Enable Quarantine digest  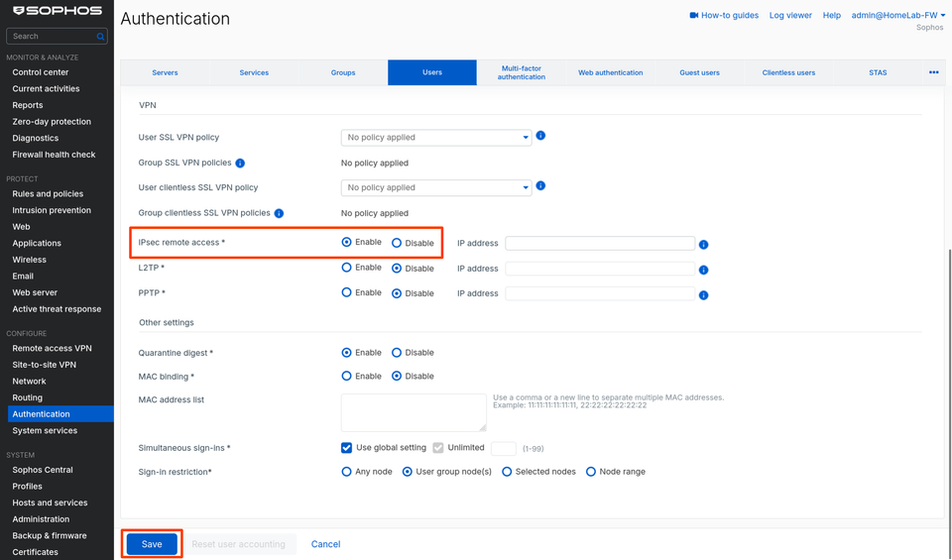click(347, 353)
